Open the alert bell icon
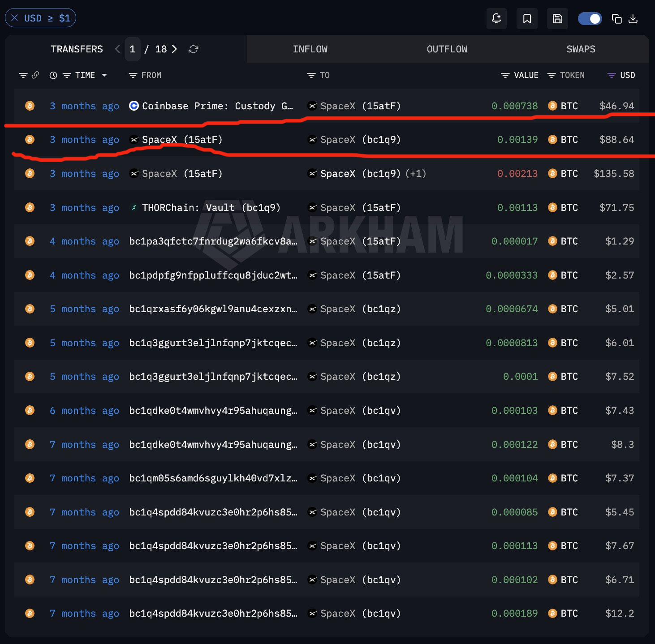655x644 pixels. (x=496, y=18)
